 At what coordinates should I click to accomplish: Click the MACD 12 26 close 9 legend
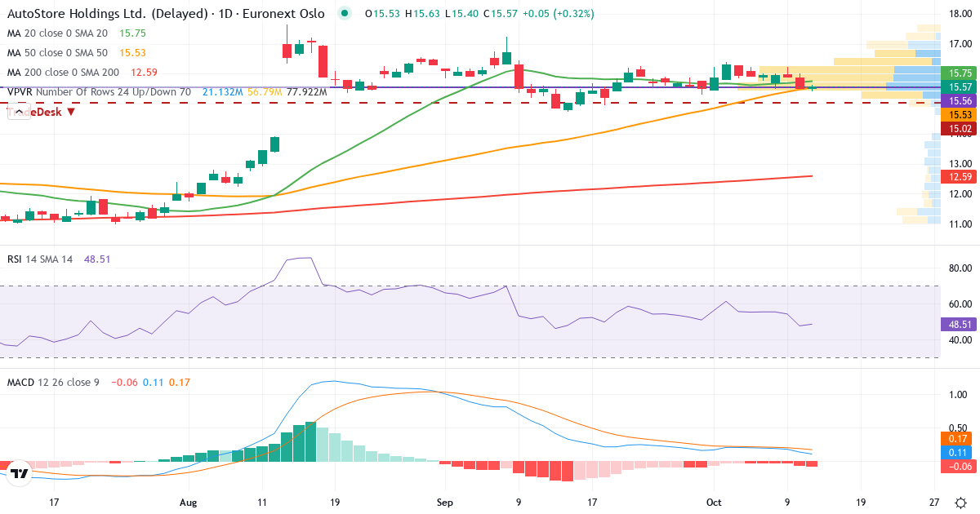pyautogui.click(x=53, y=382)
